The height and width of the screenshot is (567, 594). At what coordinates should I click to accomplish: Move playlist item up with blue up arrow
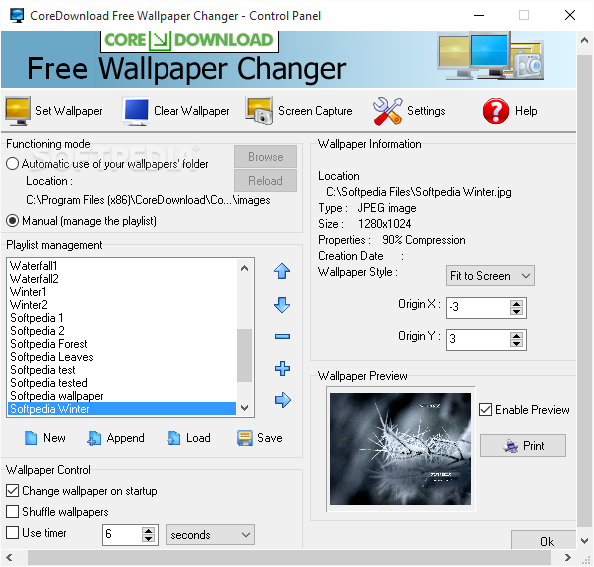[282, 271]
